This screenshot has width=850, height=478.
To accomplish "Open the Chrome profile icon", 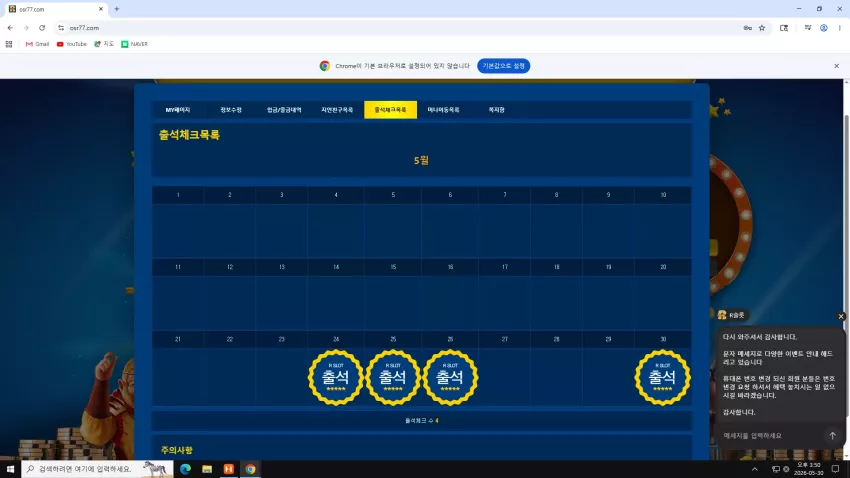I will click(823, 28).
